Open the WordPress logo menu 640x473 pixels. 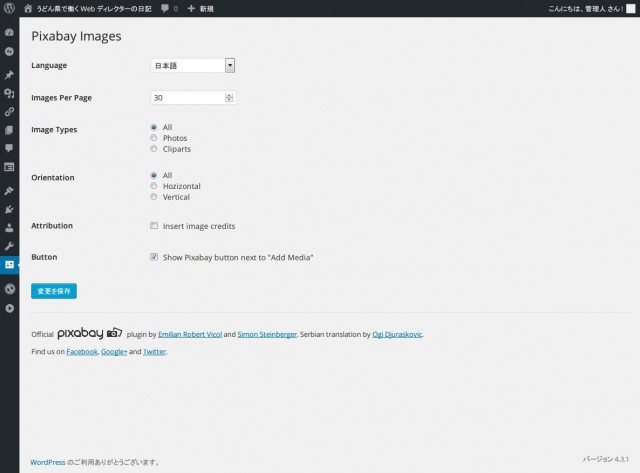click(9, 8)
